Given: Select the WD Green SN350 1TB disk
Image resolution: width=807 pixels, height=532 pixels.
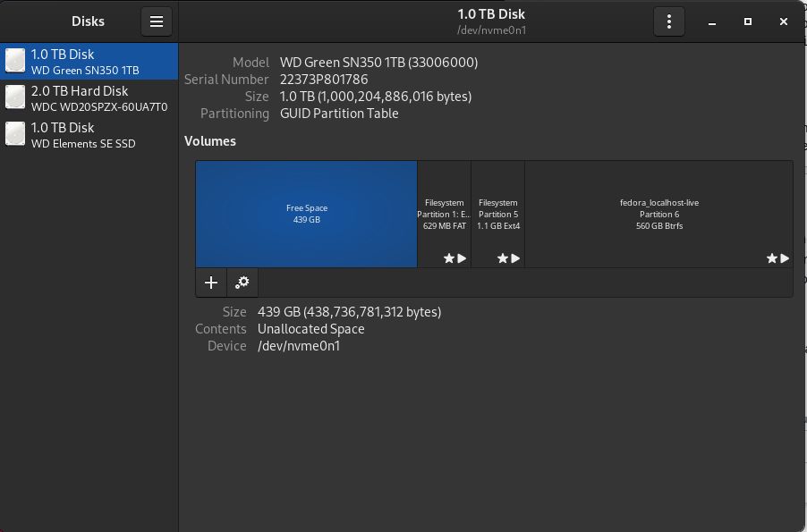Looking at the screenshot, I should click(x=89, y=61).
